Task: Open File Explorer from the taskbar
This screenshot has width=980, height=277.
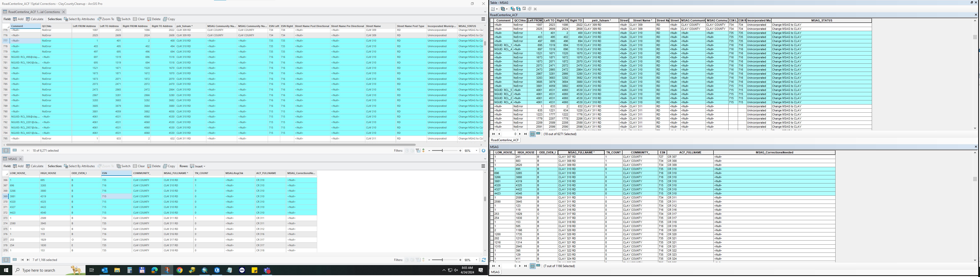Action: 117,270
